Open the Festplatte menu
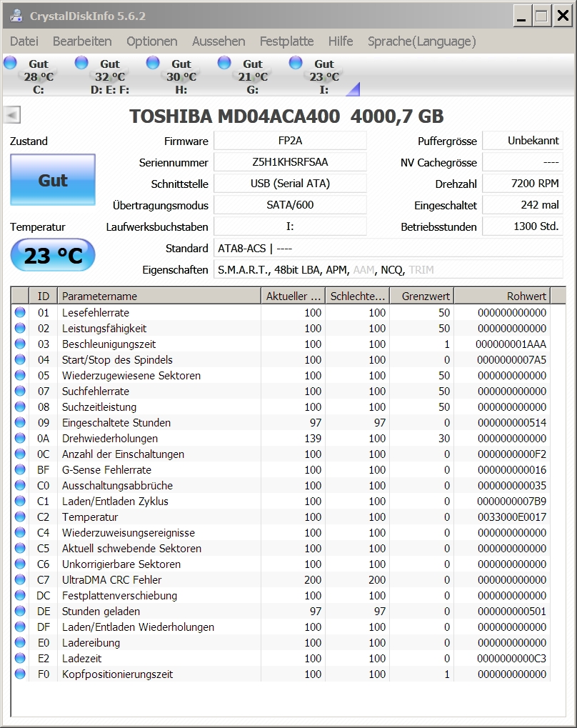 click(286, 41)
